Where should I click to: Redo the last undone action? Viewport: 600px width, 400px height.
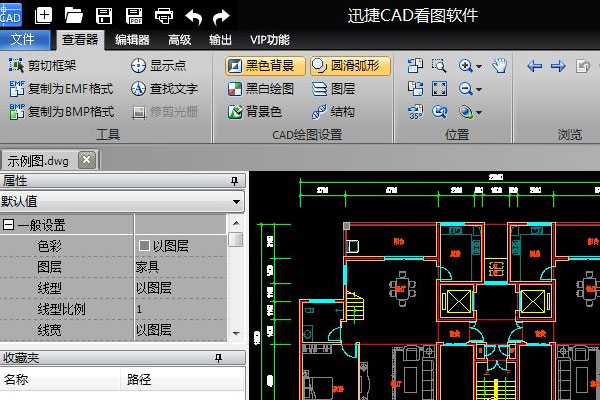221,17
